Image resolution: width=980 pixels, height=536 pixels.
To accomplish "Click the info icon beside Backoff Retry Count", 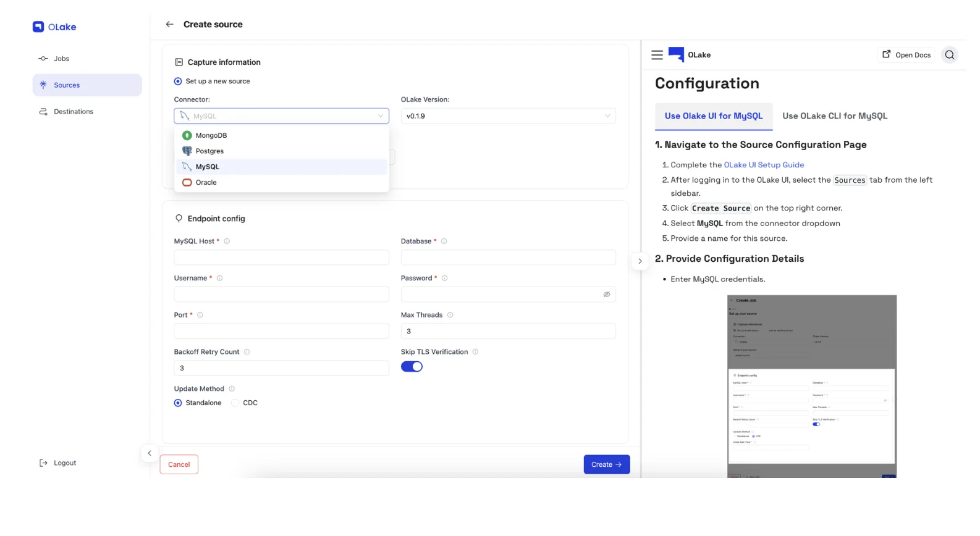I will [247, 352].
